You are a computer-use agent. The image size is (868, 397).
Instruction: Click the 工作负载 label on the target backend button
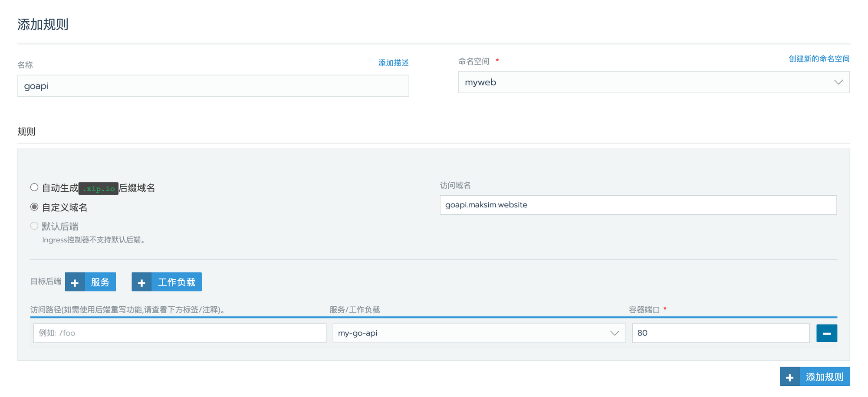coord(176,282)
